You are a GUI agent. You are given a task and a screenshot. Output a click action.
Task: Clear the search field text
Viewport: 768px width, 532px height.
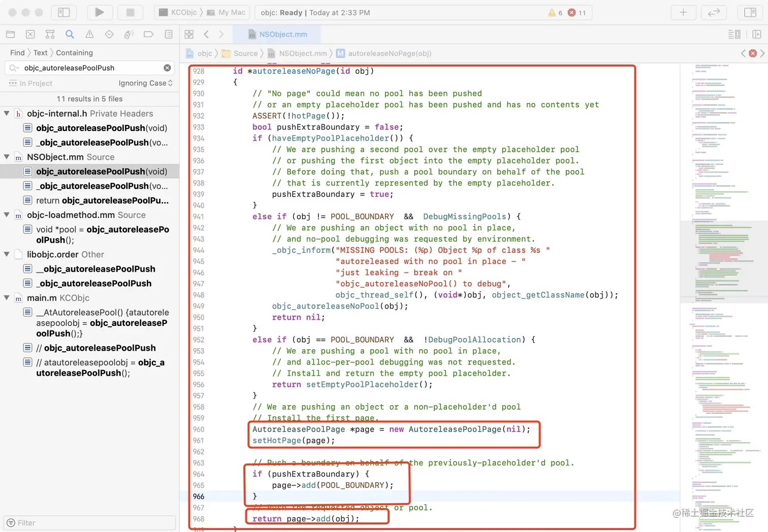(x=167, y=68)
